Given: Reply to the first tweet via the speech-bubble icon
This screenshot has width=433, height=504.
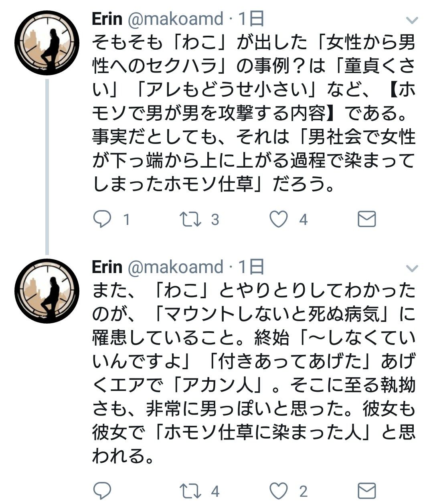Looking at the screenshot, I should (x=102, y=219).
